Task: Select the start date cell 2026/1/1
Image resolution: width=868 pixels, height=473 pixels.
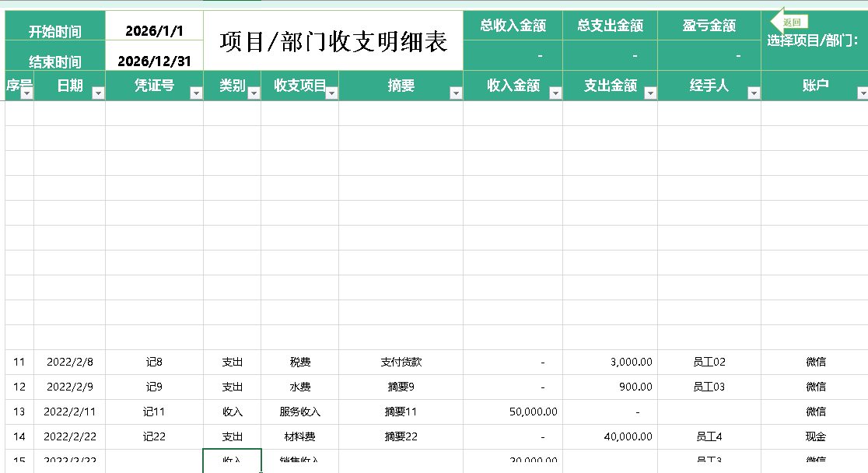Action: pyautogui.click(x=154, y=31)
